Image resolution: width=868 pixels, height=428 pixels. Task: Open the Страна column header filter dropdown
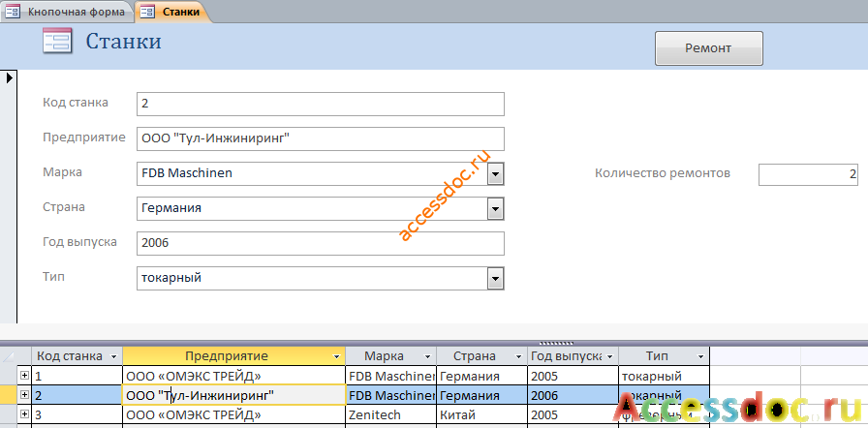pos(518,356)
